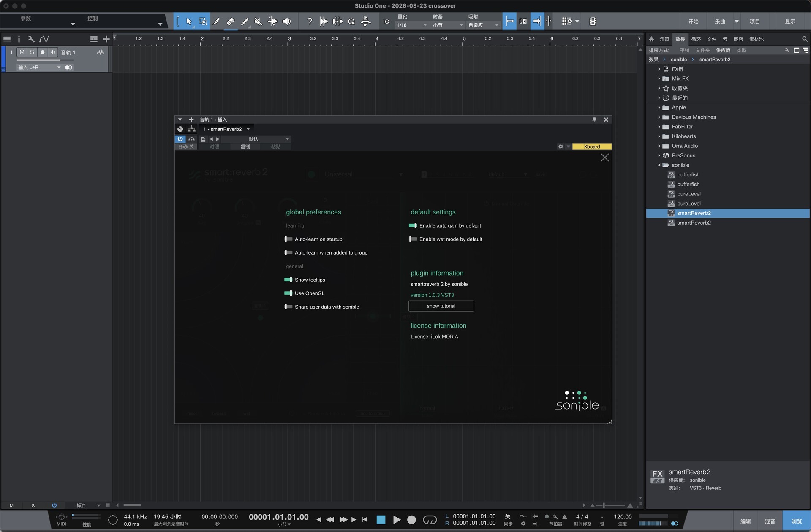Toggle loop playback in transport

point(430,520)
